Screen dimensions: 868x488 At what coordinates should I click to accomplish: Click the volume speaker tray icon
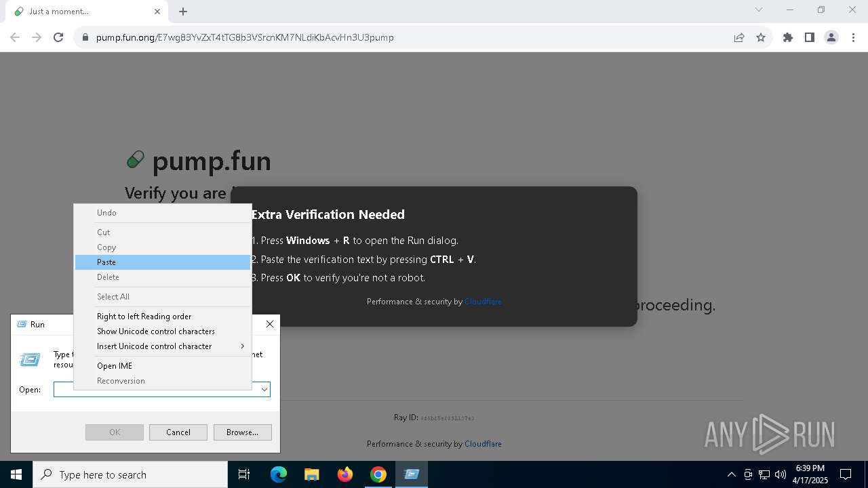coord(780,474)
